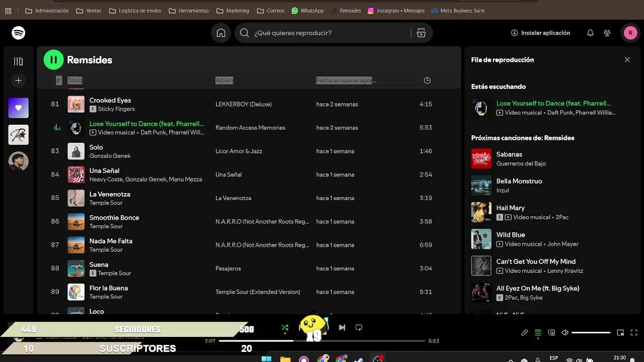The image size is (644, 362).
Task: Open Marketing bookmarks folder
Action: click(x=232, y=11)
